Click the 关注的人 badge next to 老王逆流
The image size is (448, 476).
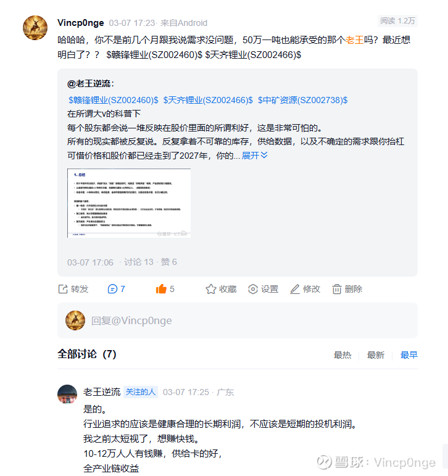pos(141,392)
